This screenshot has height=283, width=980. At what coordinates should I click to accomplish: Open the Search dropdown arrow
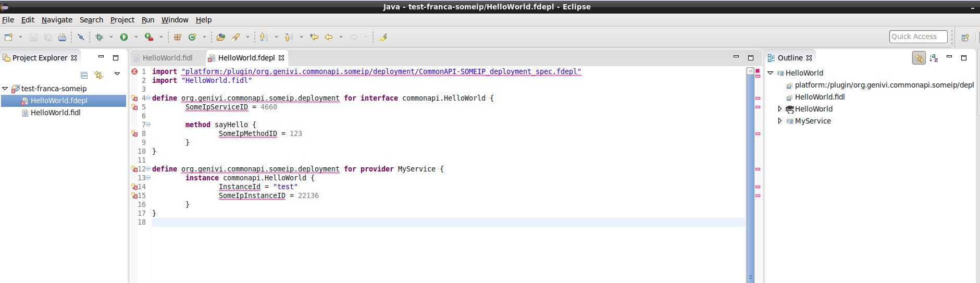(247, 37)
